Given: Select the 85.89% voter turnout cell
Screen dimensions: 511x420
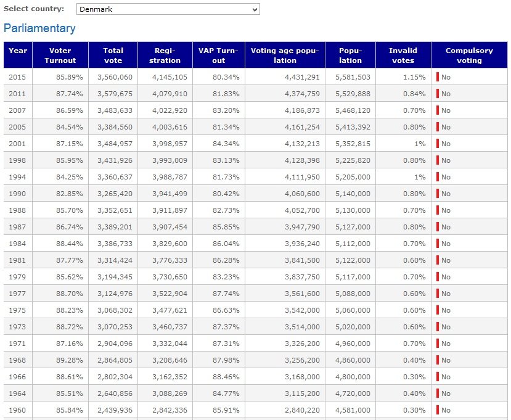Looking at the screenshot, I should click(60, 77).
